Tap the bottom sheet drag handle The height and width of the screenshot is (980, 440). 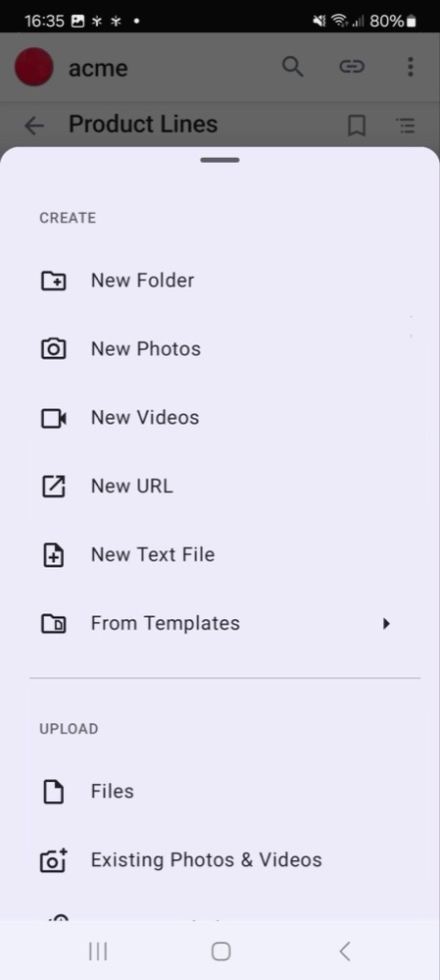[x=220, y=160]
